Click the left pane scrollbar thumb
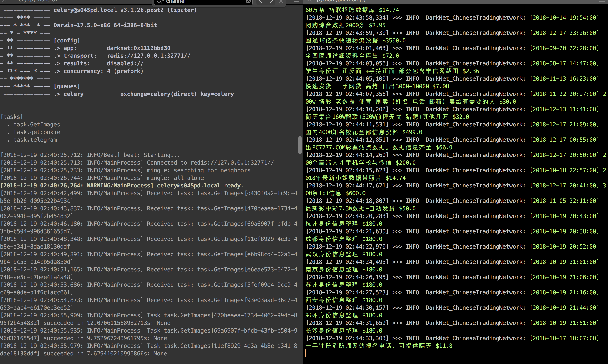 [x=300, y=145]
